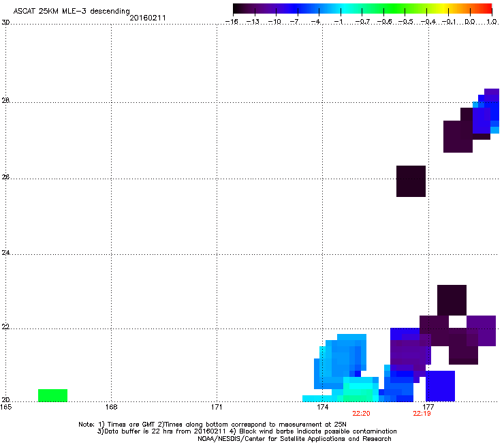
Task: Click the colorbar label -16
Action: coord(232,22)
